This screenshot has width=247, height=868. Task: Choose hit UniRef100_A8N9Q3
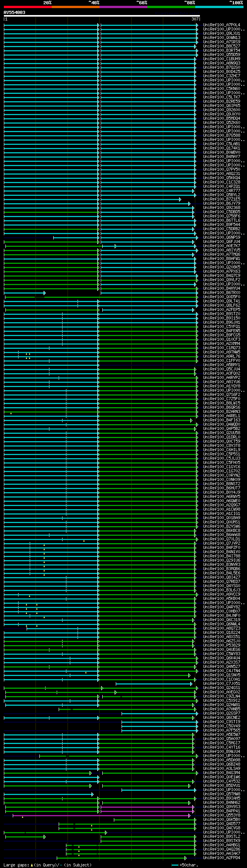pyautogui.click(x=222, y=63)
